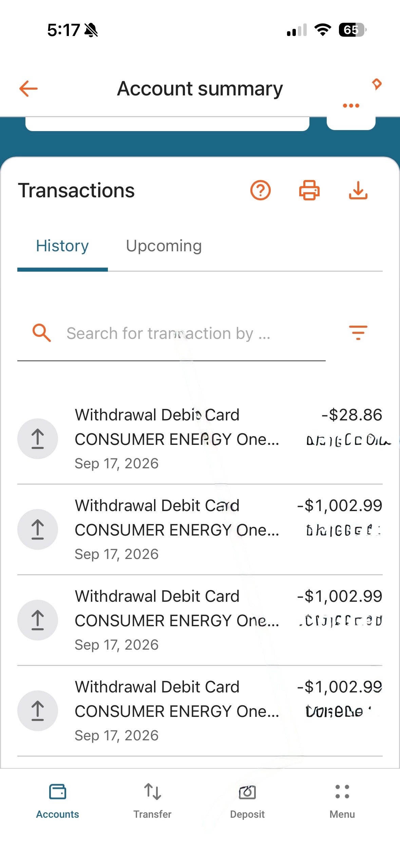Tap the orange back arrow
The image size is (400, 868).
coord(28,89)
